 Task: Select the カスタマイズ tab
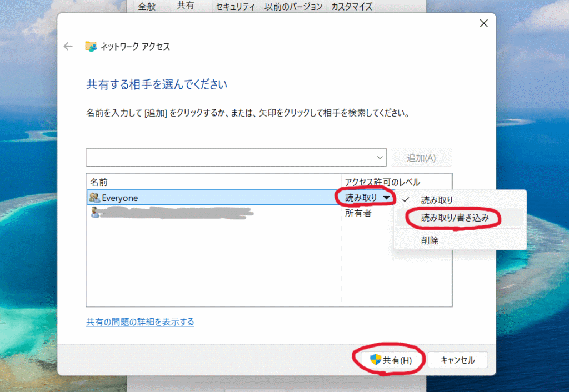352,7
